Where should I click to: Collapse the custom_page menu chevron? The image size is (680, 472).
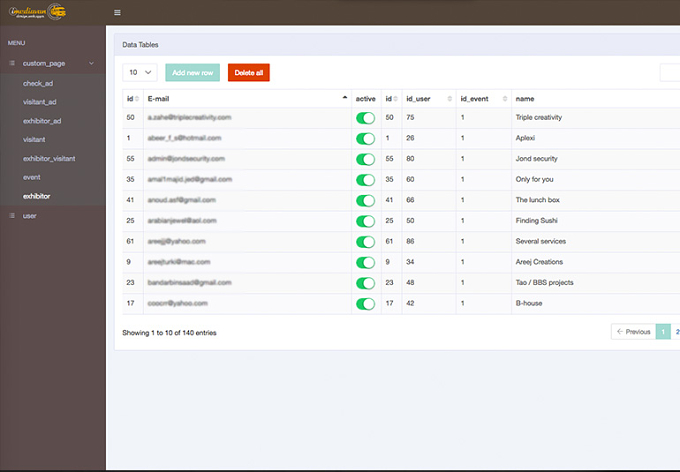[x=92, y=63]
